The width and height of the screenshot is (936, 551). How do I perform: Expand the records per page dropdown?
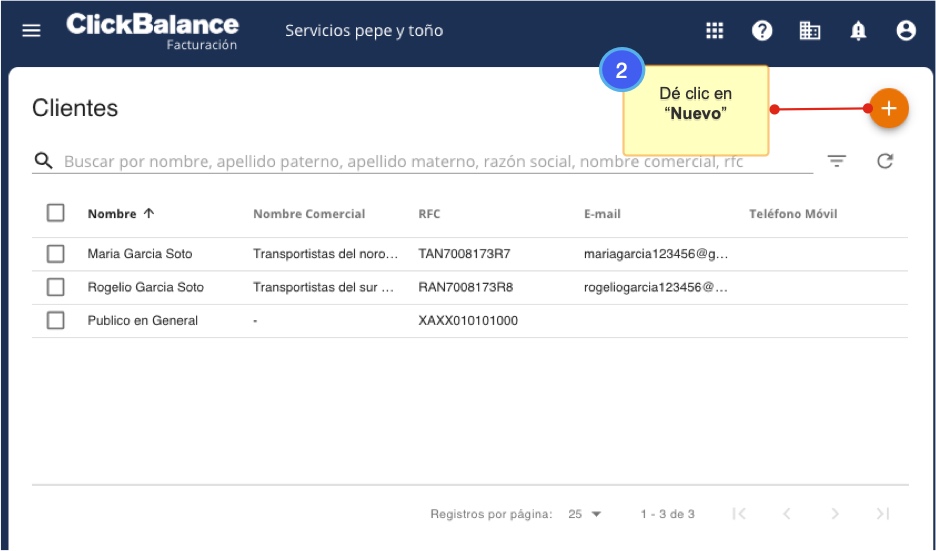(x=585, y=514)
